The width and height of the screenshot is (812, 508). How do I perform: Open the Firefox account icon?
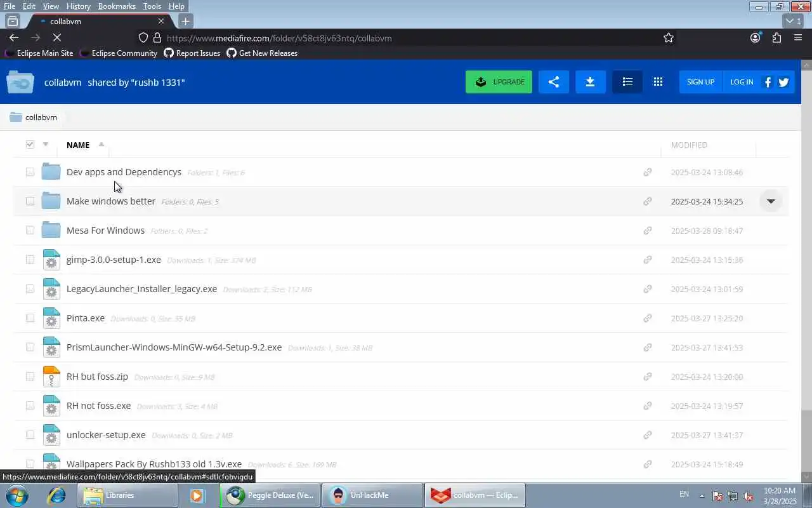[755, 38]
